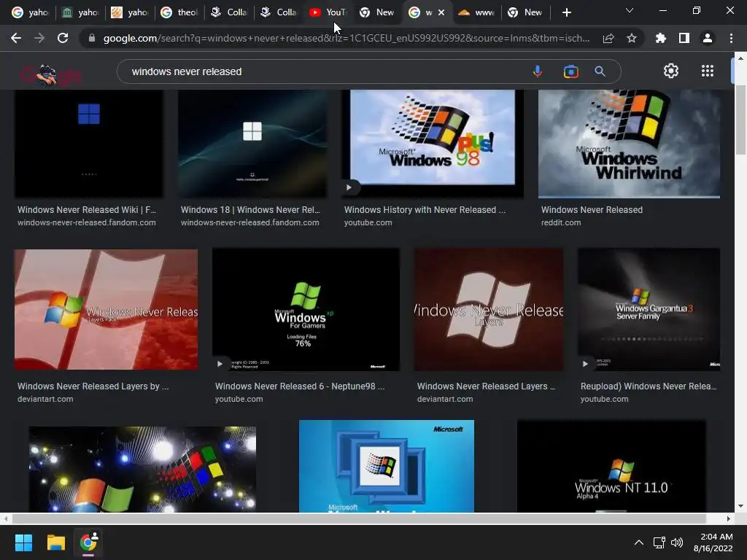View site information lock icon
The height and width of the screenshot is (560, 747).
tap(91, 38)
